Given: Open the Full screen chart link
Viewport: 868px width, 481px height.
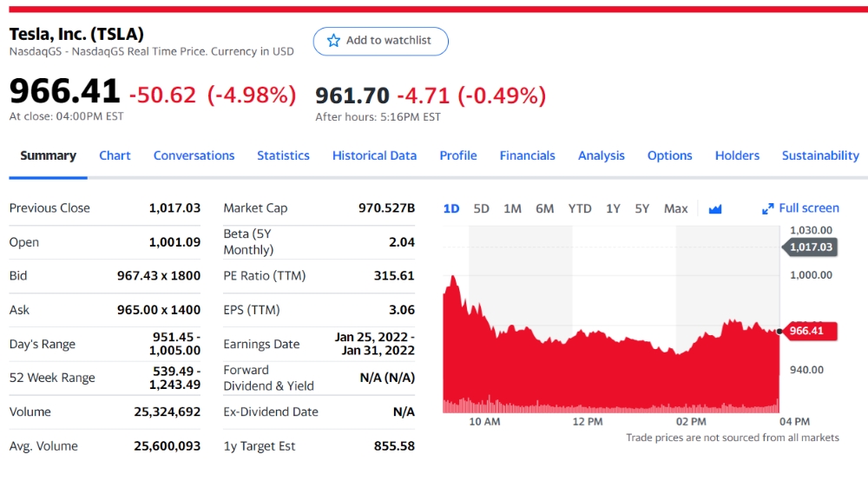Looking at the screenshot, I should [809, 208].
